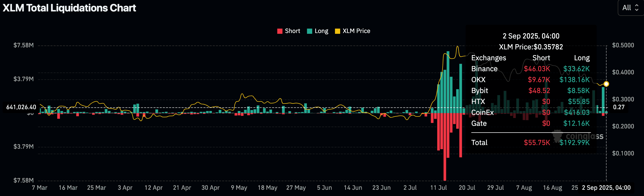Click total long value $192.99K
The height and width of the screenshot is (196, 644).
coord(575,142)
